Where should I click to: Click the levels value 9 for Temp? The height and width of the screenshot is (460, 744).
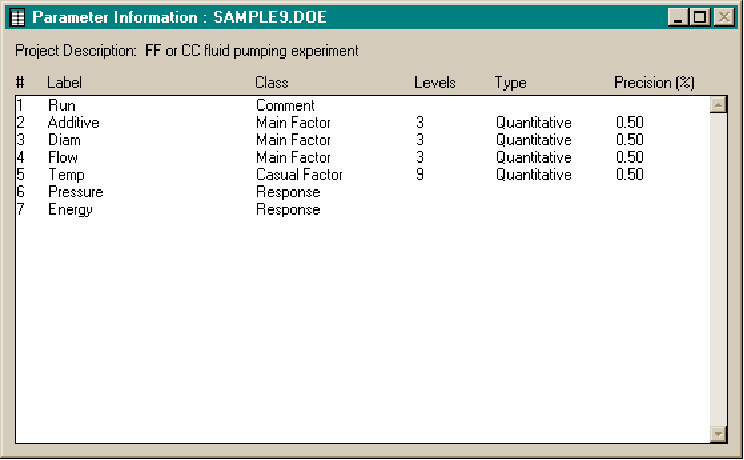[x=420, y=175]
